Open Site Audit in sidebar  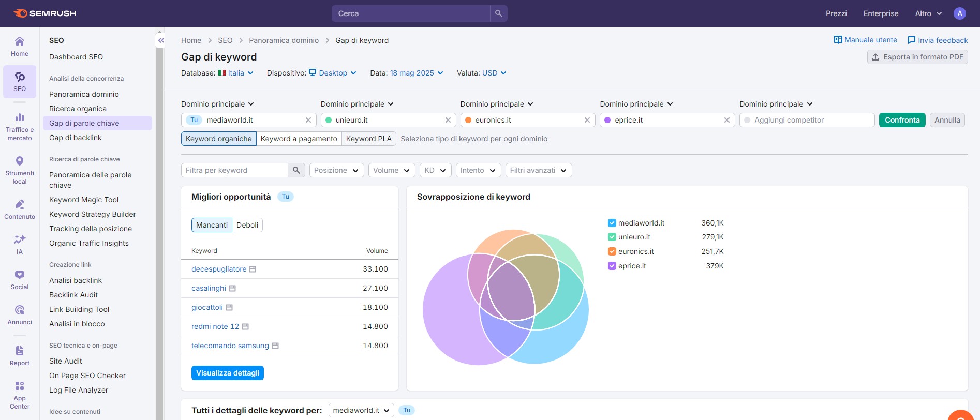(66, 361)
